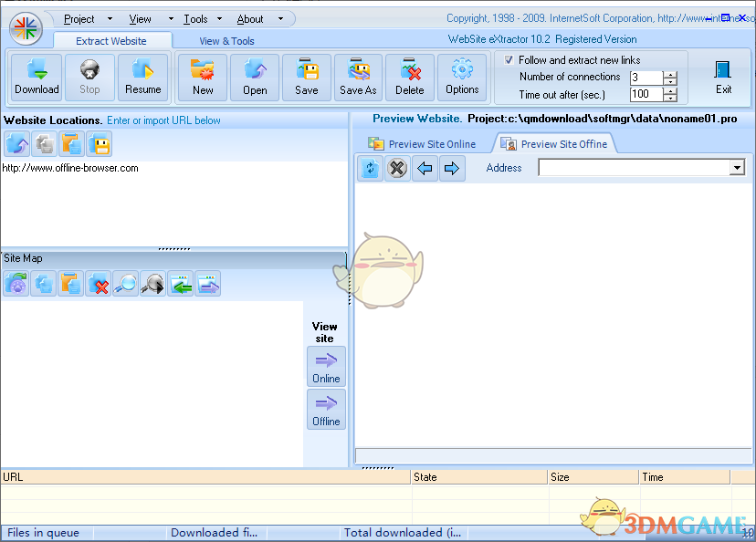Click the save URLs disk icon
756x542 pixels.
pos(98,143)
